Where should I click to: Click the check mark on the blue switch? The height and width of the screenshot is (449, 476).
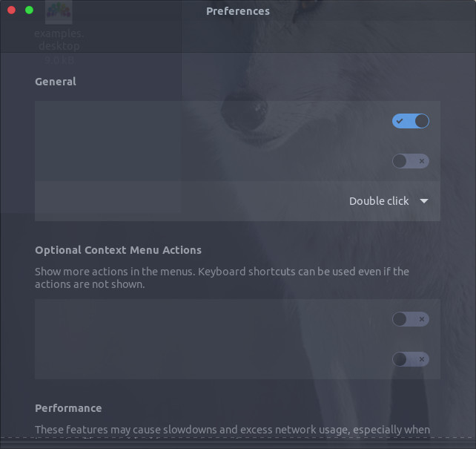pos(400,121)
